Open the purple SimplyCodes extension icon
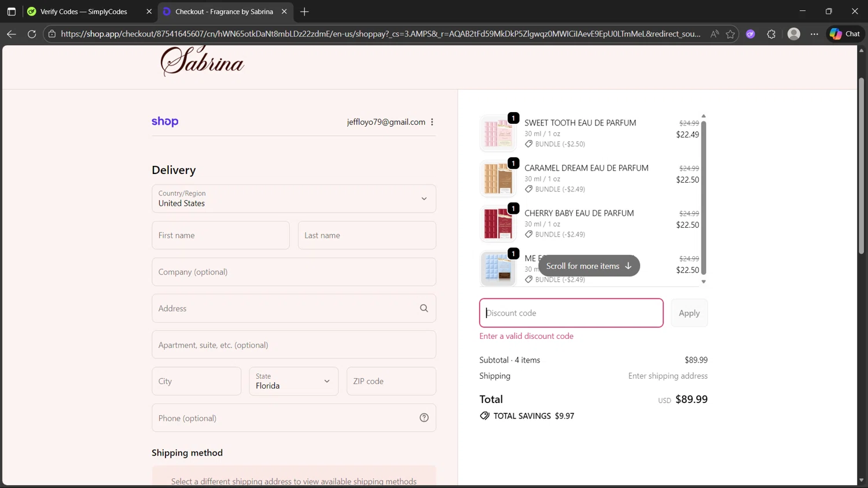This screenshot has width=868, height=488. click(x=751, y=34)
